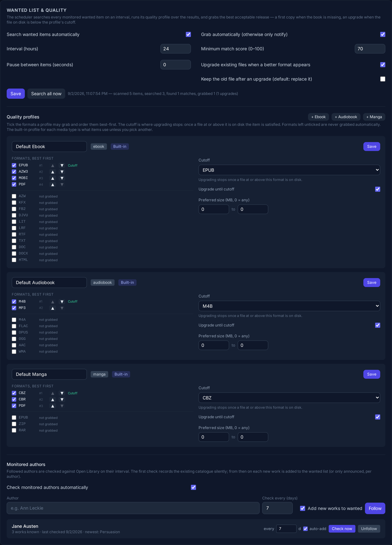This screenshot has height=545, width=392.
Task: Toggle Jane Austen auto-add checkbox
Action: [305, 529]
